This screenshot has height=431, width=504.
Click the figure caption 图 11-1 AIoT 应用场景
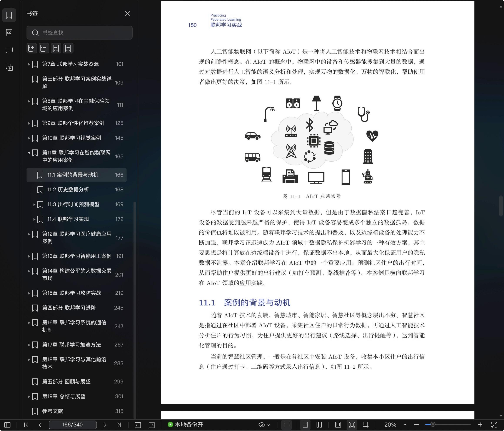tap(312, 196)
